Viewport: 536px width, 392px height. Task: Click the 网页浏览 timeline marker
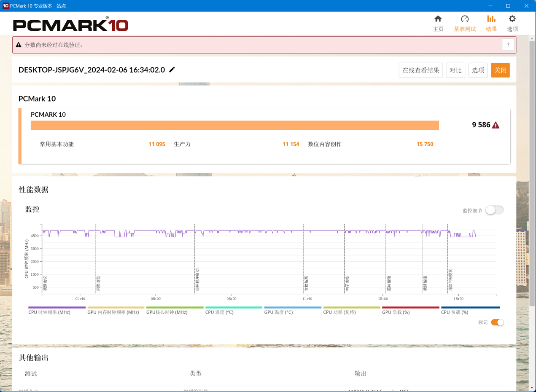98,283
